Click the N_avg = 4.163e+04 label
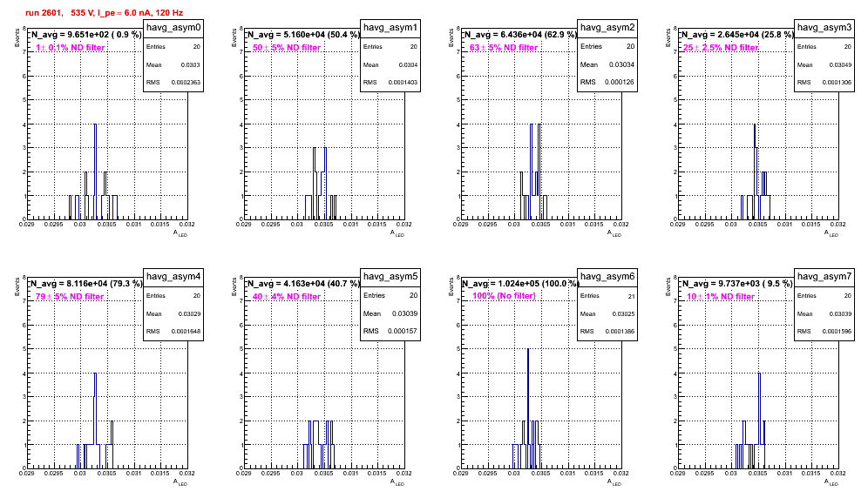This screenshot has width=868, height=498. (x=303, y=283)
